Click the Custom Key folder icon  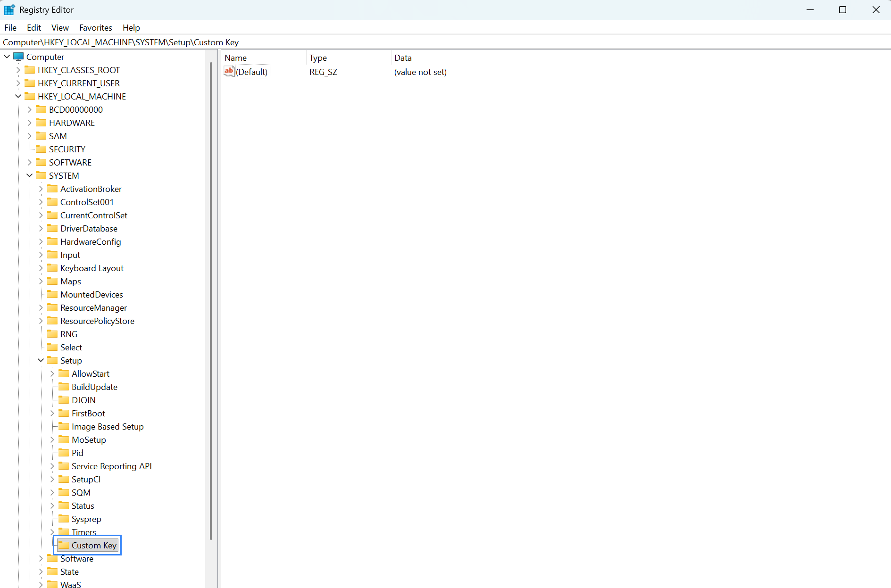coord(64,545)
